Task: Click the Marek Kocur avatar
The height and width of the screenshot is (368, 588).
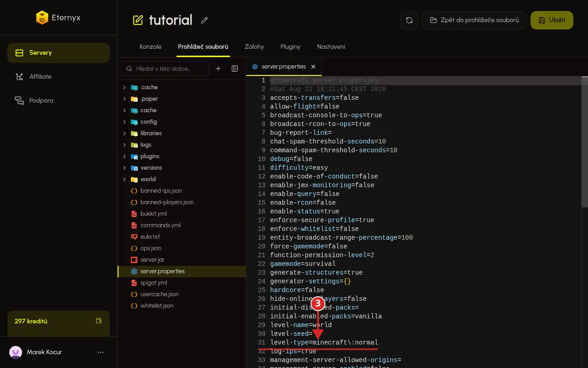Action: click(16, 352)
